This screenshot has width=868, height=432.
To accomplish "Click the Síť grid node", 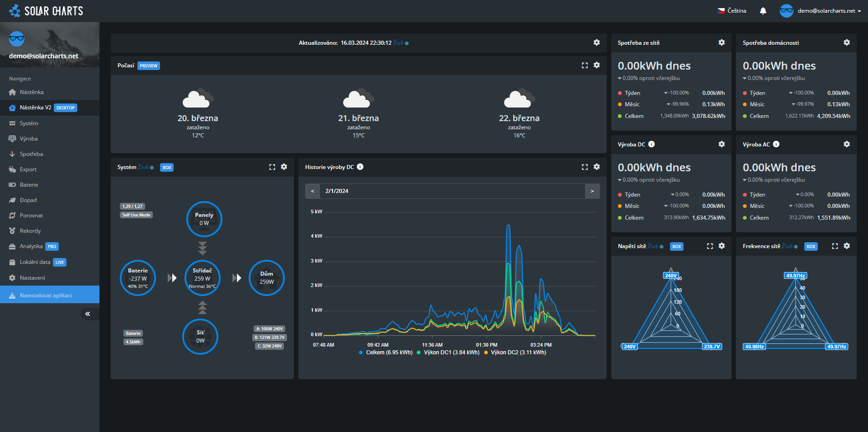I will [x=200, y=337].
